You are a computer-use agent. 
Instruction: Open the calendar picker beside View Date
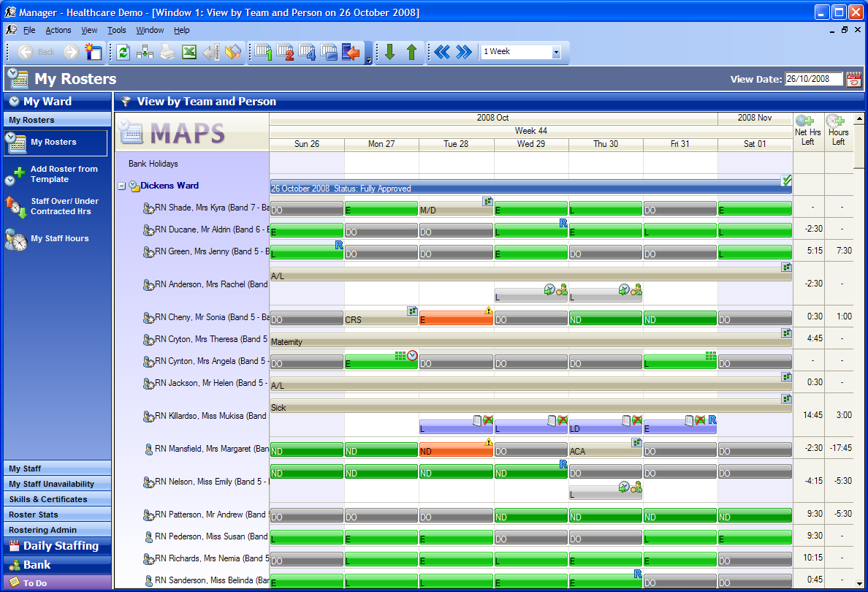(x=853, y=79)
